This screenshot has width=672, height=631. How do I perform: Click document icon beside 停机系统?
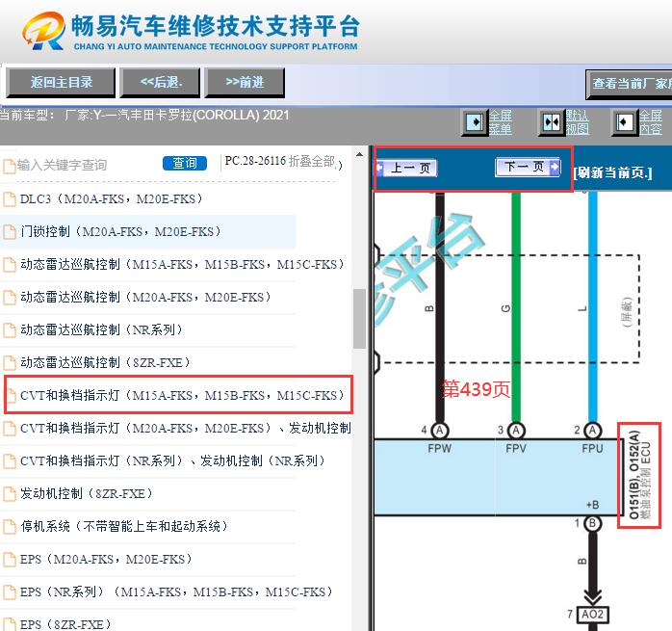coord(10,526)
